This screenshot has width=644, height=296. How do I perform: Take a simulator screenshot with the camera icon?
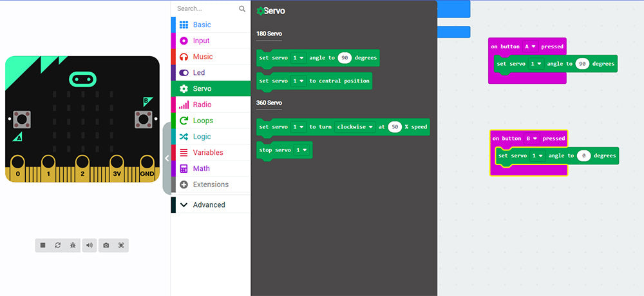tap(106, 245)
